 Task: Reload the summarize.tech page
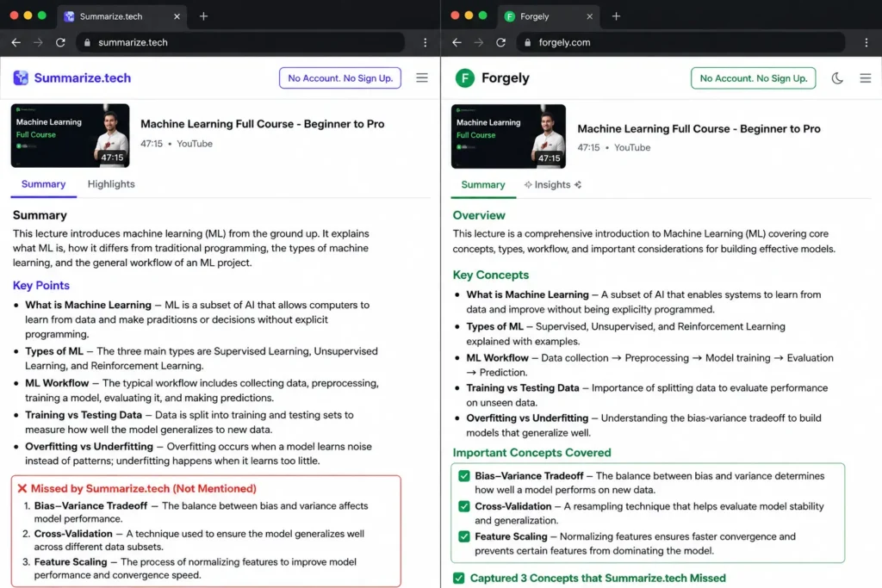tap(60, 43)
